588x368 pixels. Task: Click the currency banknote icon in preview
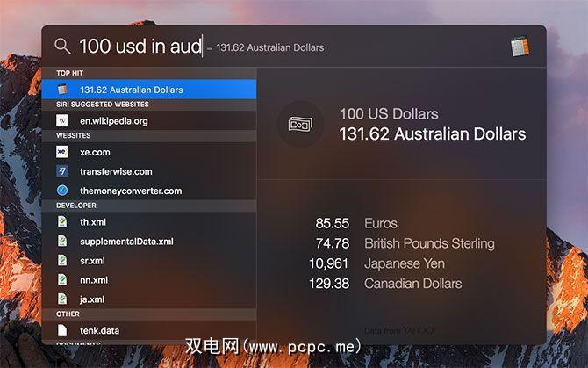tap(300, 124)
